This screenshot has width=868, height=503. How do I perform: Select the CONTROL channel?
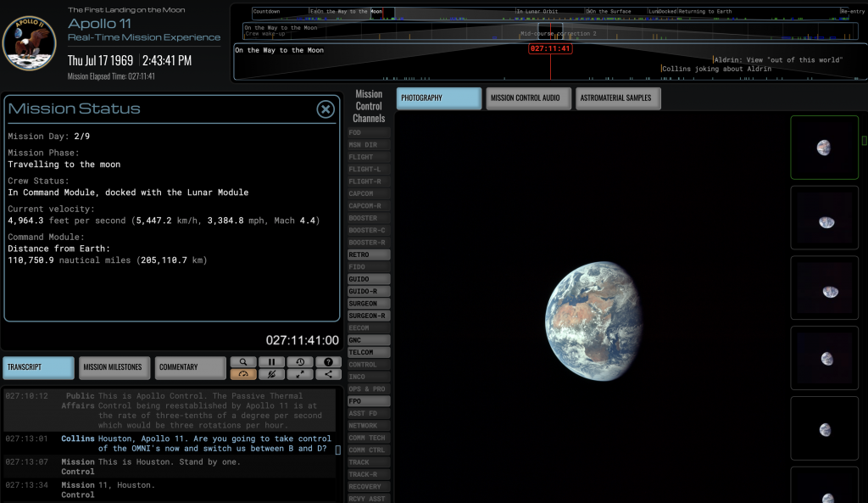coord(369,365)
